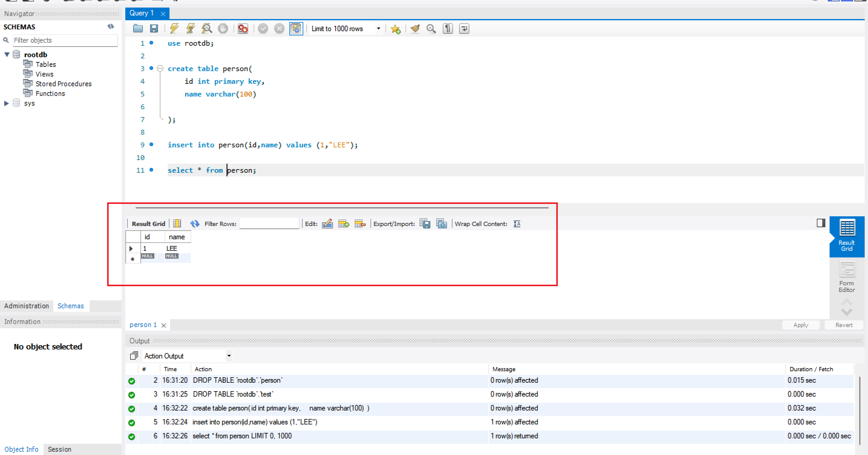
Task: Refresh the schemas list icon
Action: 110,27
